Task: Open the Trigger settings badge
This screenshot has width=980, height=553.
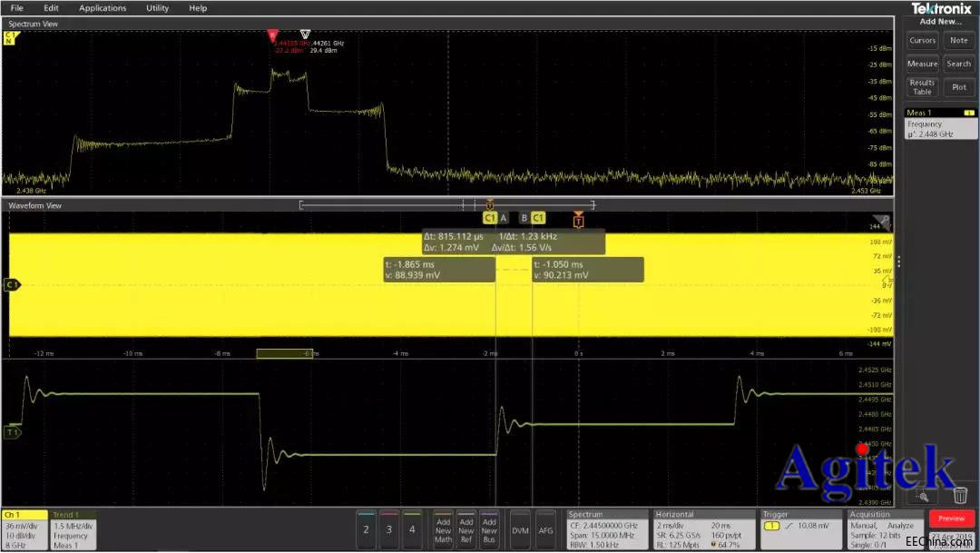Action: (800, 530)
